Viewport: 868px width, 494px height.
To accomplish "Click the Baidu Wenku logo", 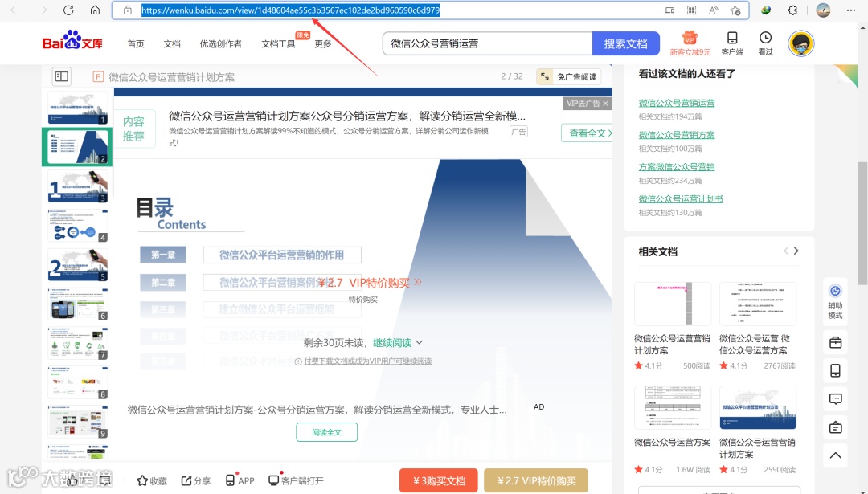I will pyautogui.click(x=72, y=41).
